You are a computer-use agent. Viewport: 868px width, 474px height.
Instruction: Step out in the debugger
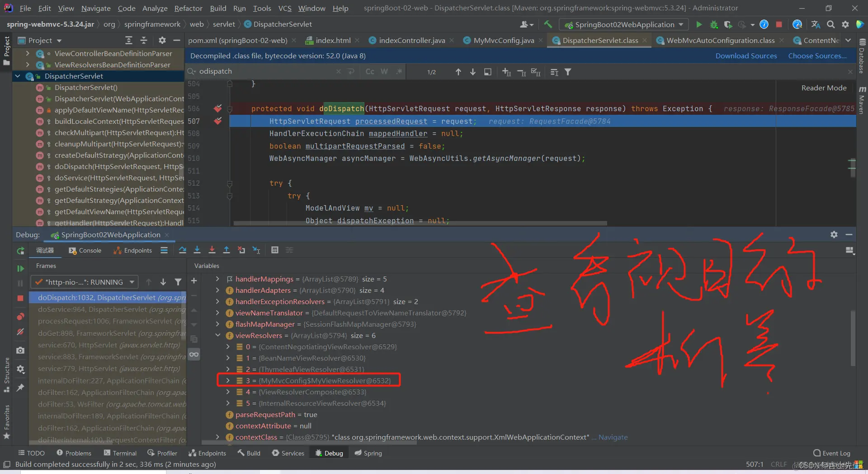(x=226, y=250)
